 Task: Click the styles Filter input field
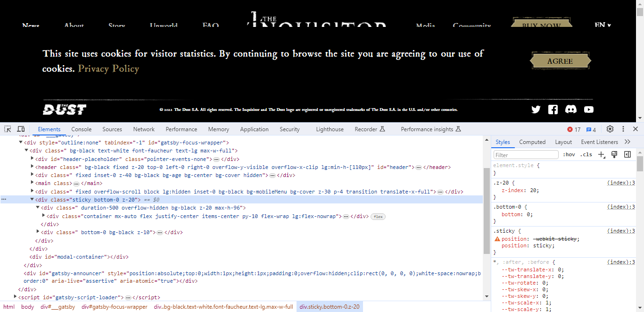[525, 154]
